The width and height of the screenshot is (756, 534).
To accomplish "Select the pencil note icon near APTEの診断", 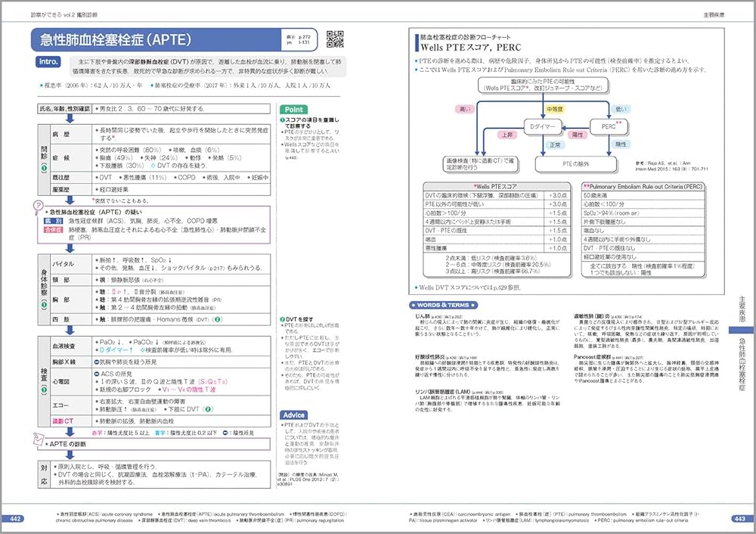I will (38, 439).
